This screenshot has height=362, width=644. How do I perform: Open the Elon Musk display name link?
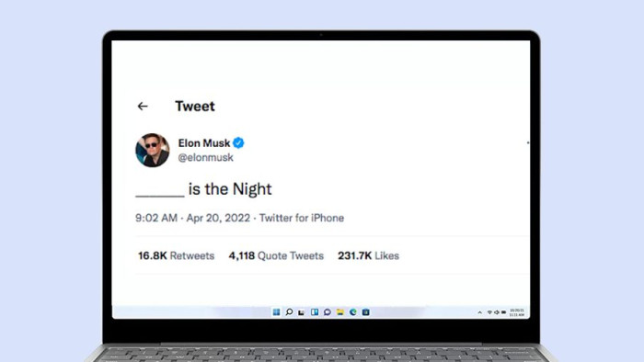click(x=203, y=143)
